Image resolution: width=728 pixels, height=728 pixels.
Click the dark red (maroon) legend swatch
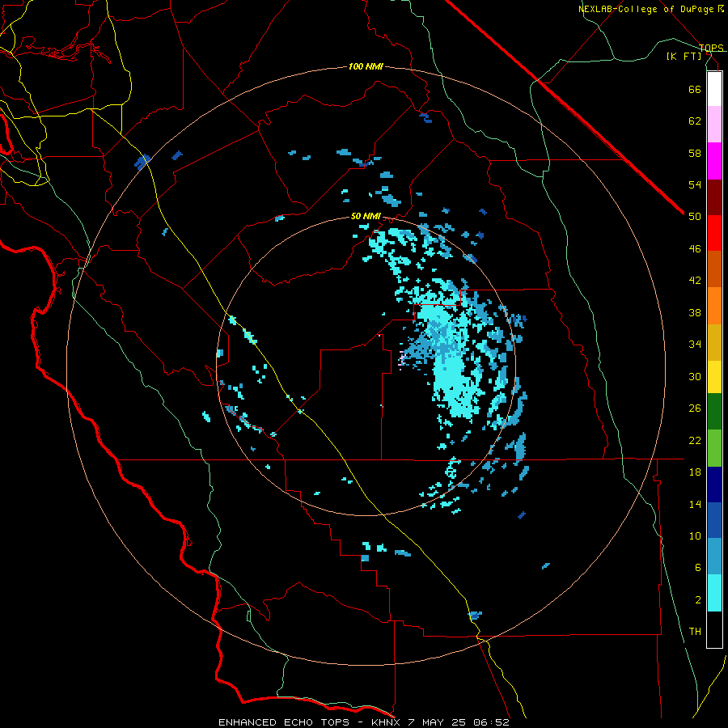[x=714, y=197]
